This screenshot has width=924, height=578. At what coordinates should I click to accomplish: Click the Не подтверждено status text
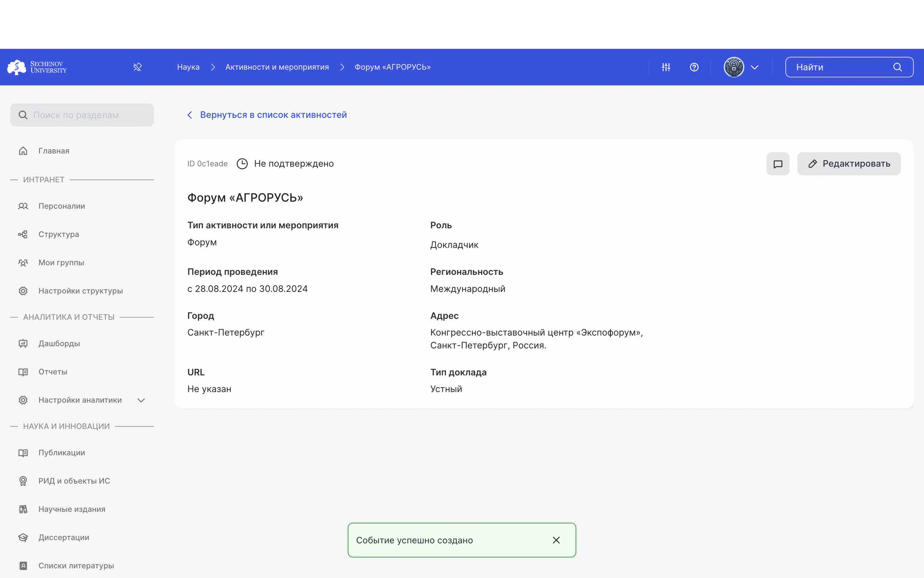tap(294, 164)
